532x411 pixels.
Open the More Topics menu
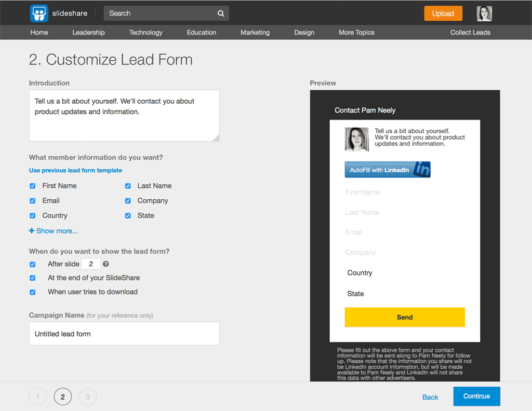pos(356,32)
